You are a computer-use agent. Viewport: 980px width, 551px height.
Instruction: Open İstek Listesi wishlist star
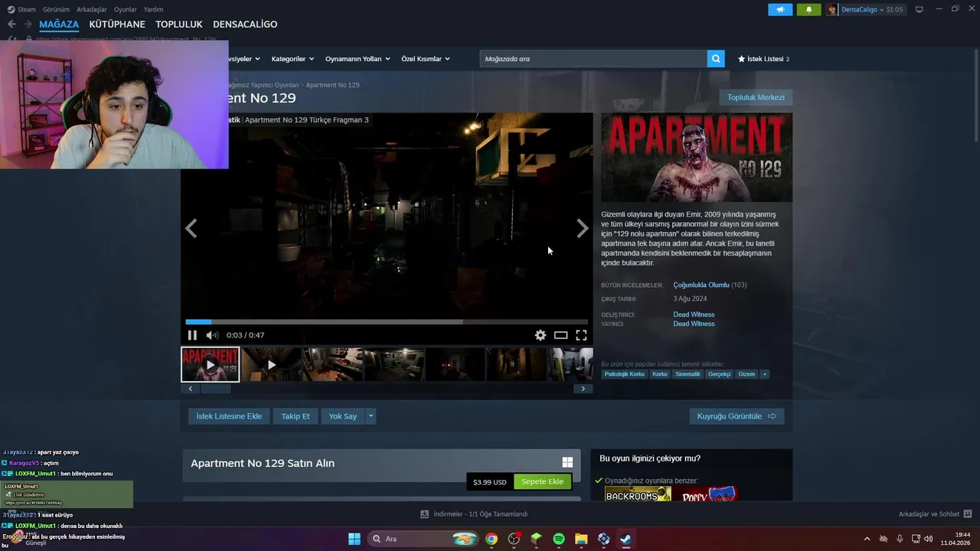763,59
